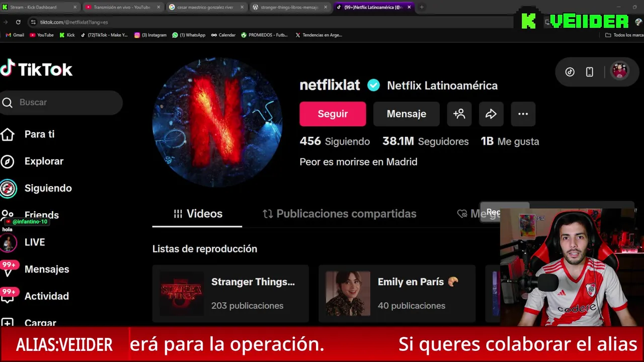This screenshot has width=644, height=362.
Task: Open the Para ti feed
Action: click(39, 134)
